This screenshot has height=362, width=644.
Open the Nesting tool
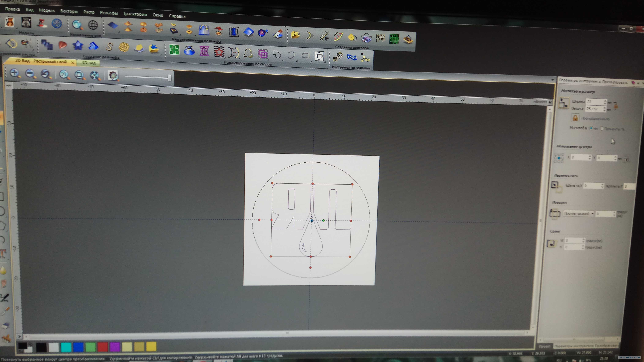380,38
